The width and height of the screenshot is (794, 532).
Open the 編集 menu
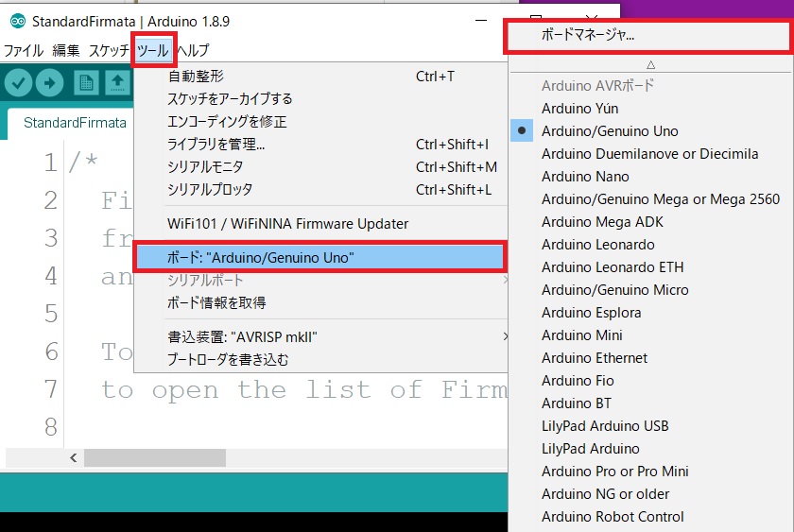66,51
